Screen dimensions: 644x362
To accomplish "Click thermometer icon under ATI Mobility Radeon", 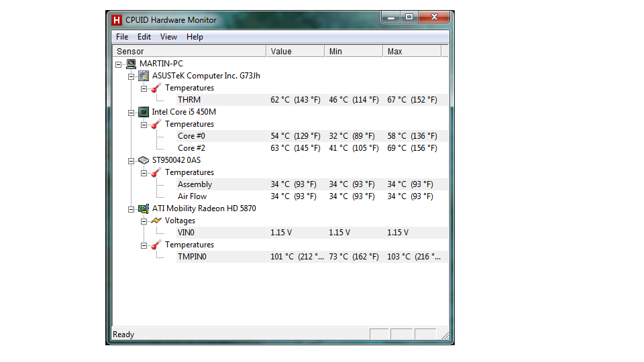I will [x=156, y=245].
